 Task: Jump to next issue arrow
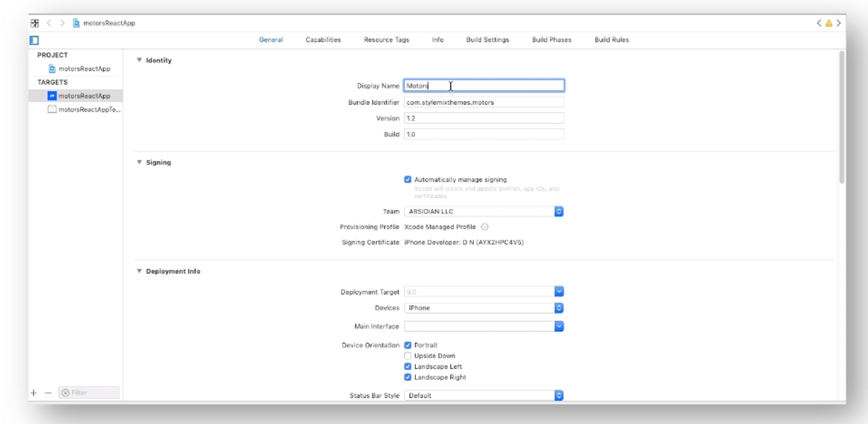click(839, 23)
